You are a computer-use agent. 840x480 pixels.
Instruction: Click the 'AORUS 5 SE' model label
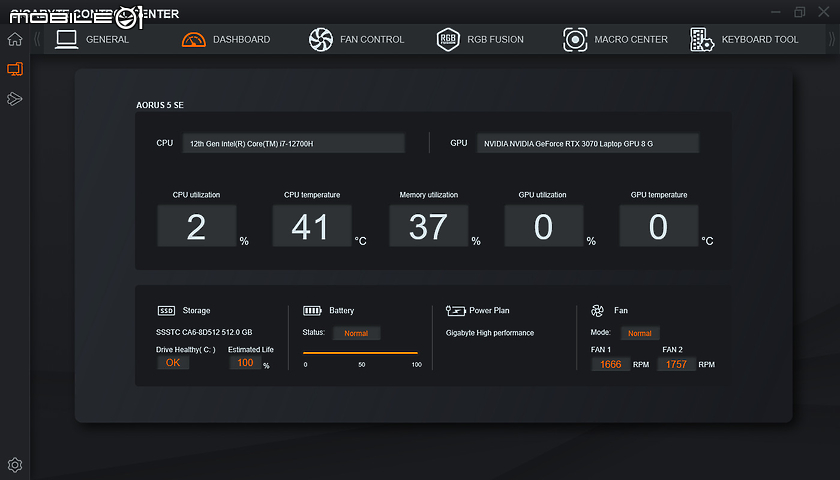(160, 105)
